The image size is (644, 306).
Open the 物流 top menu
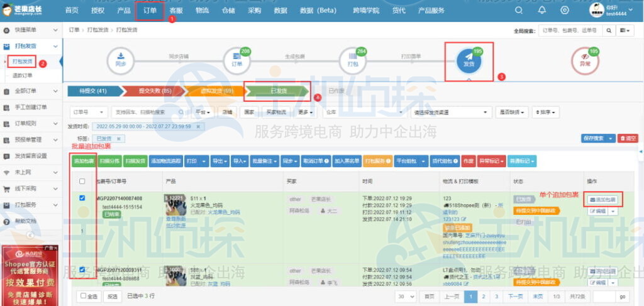point(202,11)
